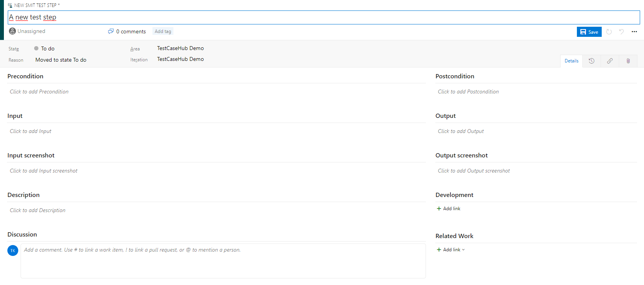644x285 pixels.
Task: Click to add Description text
Action: coord(38,210)
